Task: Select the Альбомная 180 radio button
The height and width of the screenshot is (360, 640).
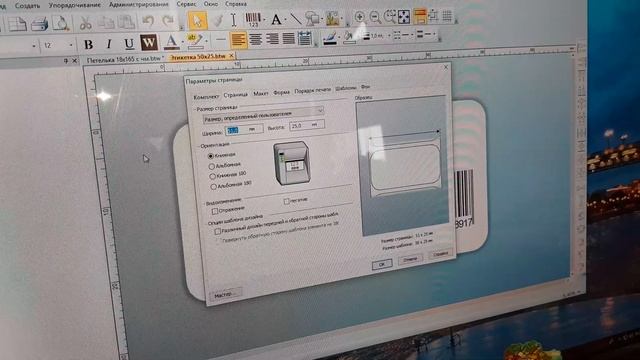Action: 213,187
